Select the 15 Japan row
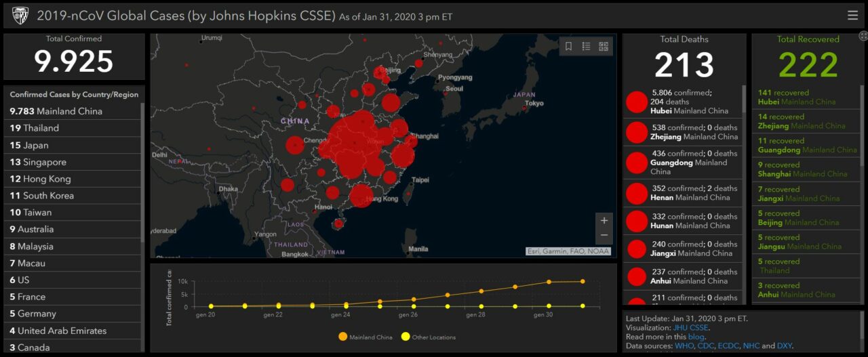 tap(73, 145)
